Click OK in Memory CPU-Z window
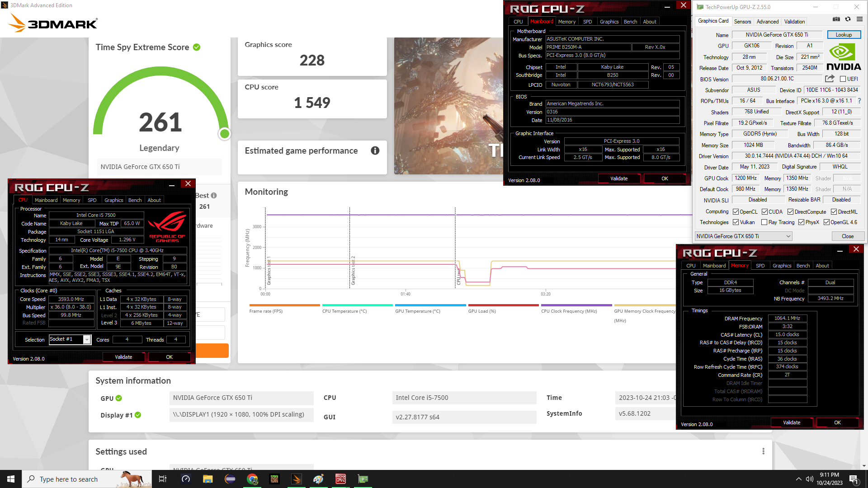 point(837,422)
